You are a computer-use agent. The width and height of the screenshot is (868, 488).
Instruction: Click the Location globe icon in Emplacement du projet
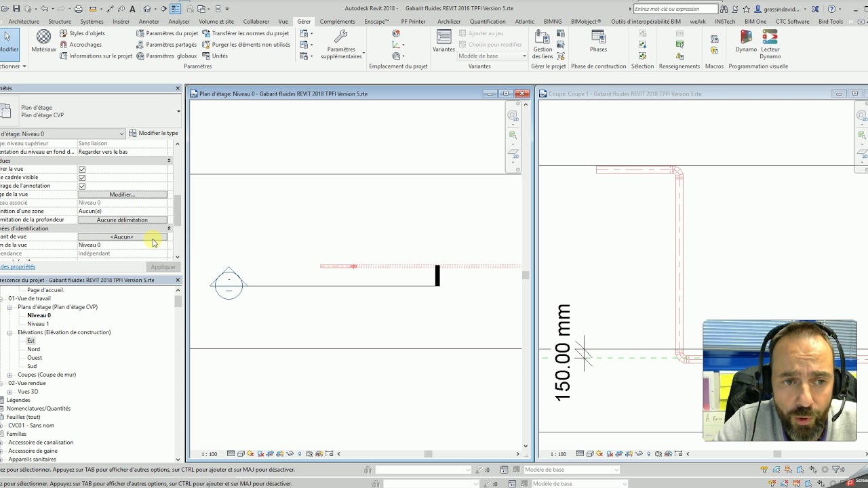coord(396,33)
